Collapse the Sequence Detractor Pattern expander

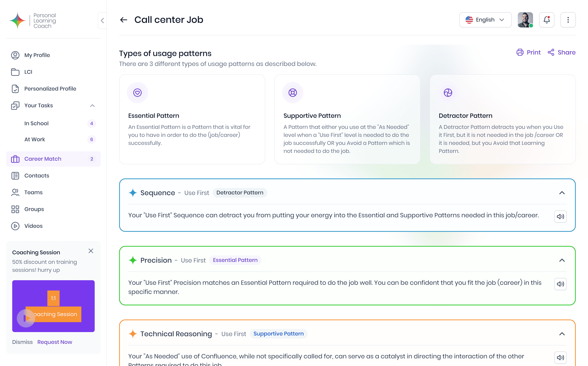562,193
